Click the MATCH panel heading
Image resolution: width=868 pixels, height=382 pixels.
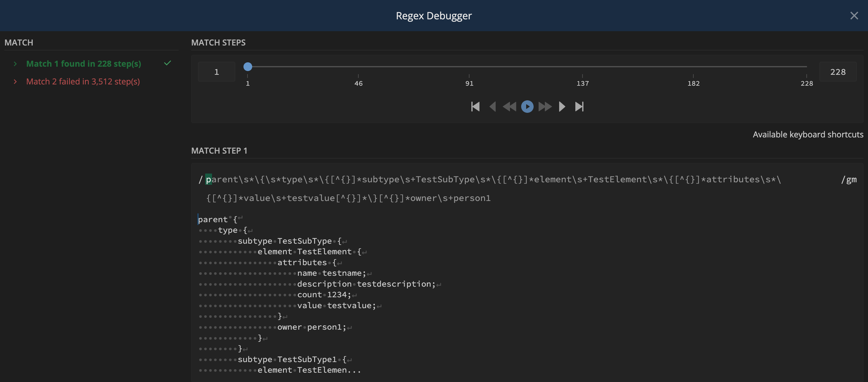click(19, 42)
